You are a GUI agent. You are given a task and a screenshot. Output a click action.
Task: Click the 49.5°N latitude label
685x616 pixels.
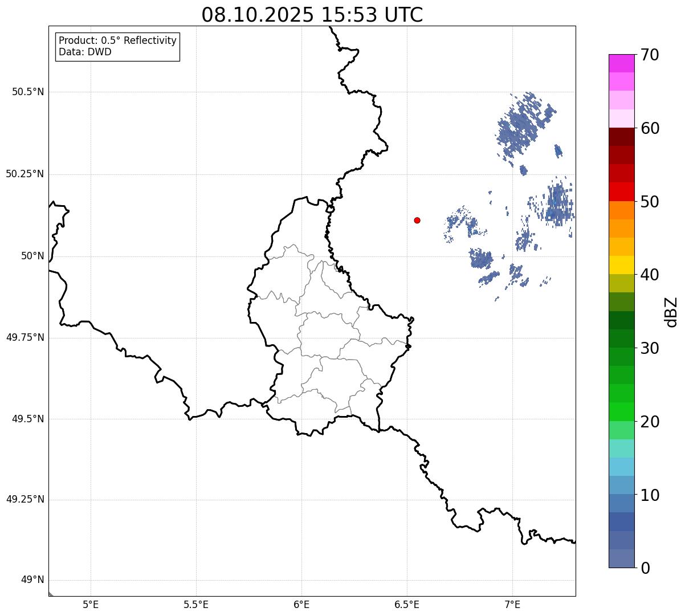pos(28,419)
